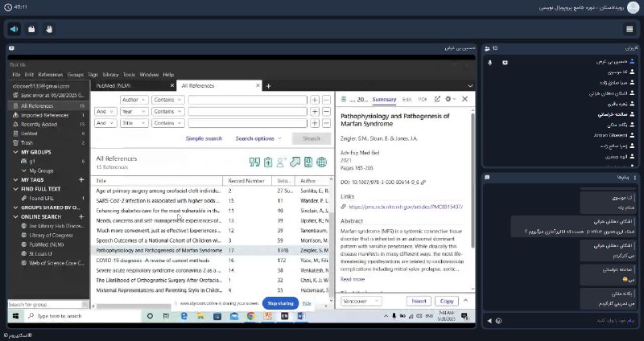Click the Windows taskbar search box
644x341 pixels.
coord(82,316)
